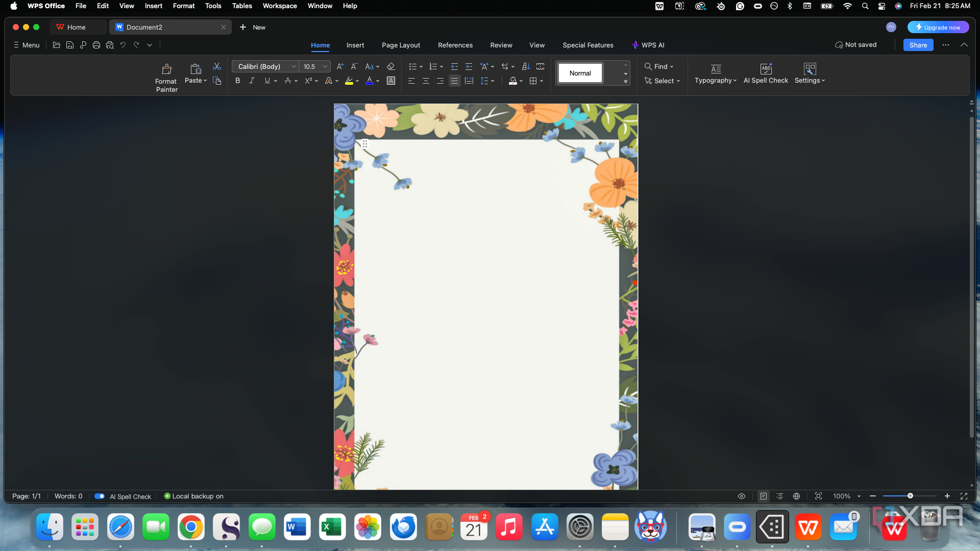Image resolution: width=980 pixels, height=551 pixels.
Task: Click the Copy icon below Cut
Action: coord(217,81)
